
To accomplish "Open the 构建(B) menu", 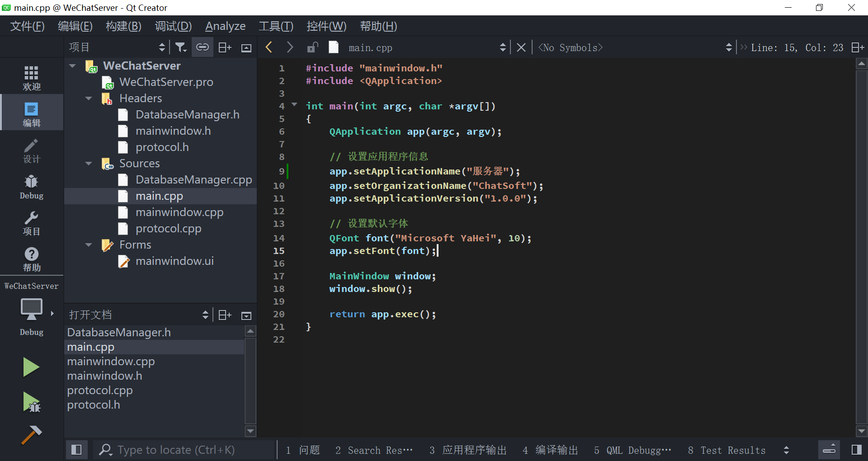I will point(123,26).
